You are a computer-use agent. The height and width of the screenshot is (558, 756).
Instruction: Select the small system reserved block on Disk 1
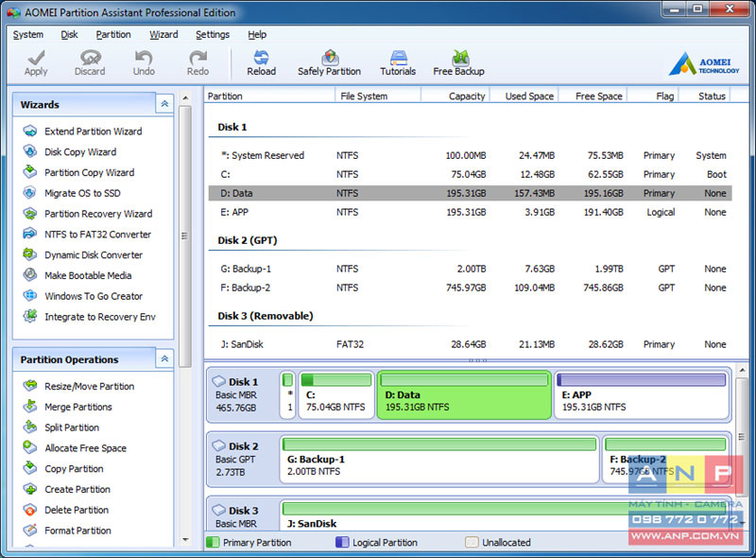coord(288,394)
